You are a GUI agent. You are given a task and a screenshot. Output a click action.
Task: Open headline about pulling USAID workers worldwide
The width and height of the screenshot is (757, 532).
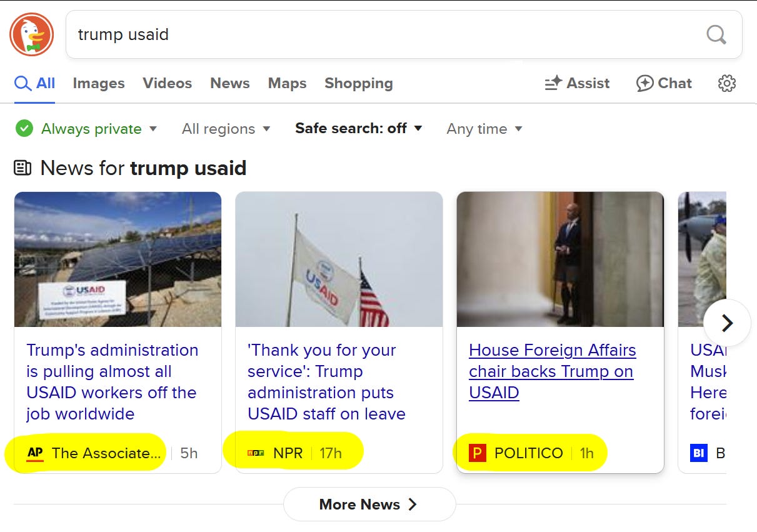pos(112,382)
